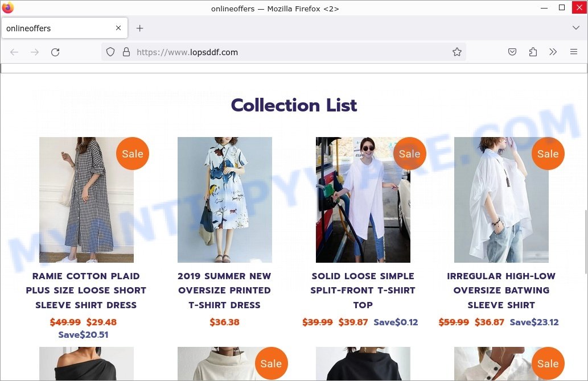
Task: Go back to the previous page
Action: [14, 52]
